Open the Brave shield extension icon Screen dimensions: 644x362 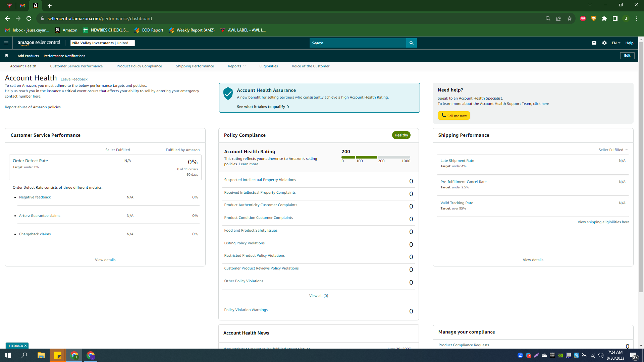tap(594, 18)
